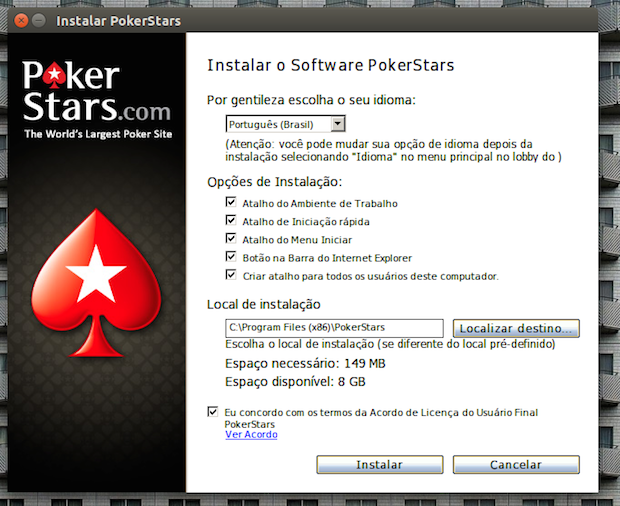Open the Ver Acordo link
The height and width of the screenshot is (506, 620).
tap(251, 434)
